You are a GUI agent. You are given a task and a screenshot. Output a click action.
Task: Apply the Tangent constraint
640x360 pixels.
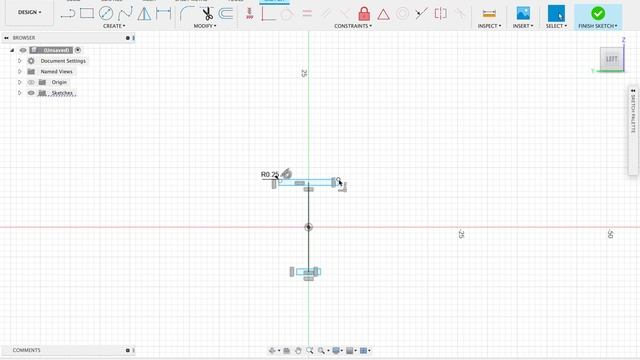287,14
